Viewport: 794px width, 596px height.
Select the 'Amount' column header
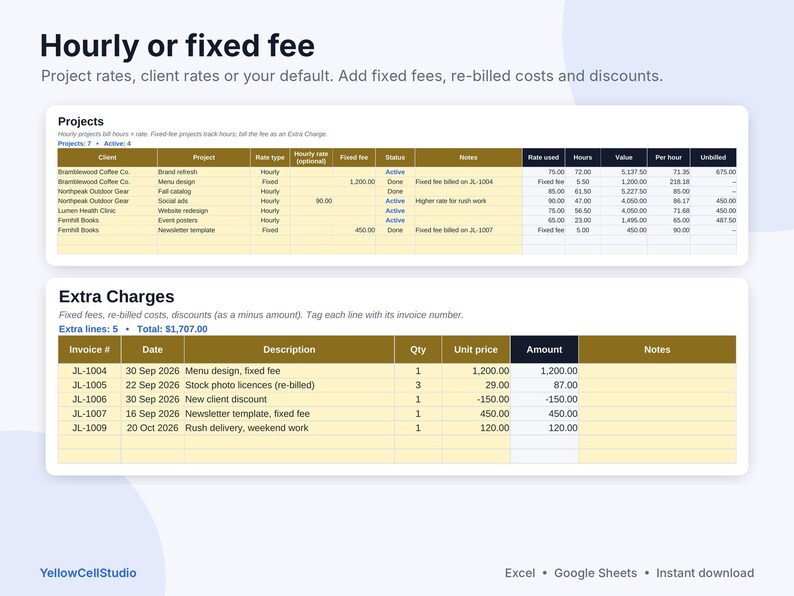[x=544, y=349]
